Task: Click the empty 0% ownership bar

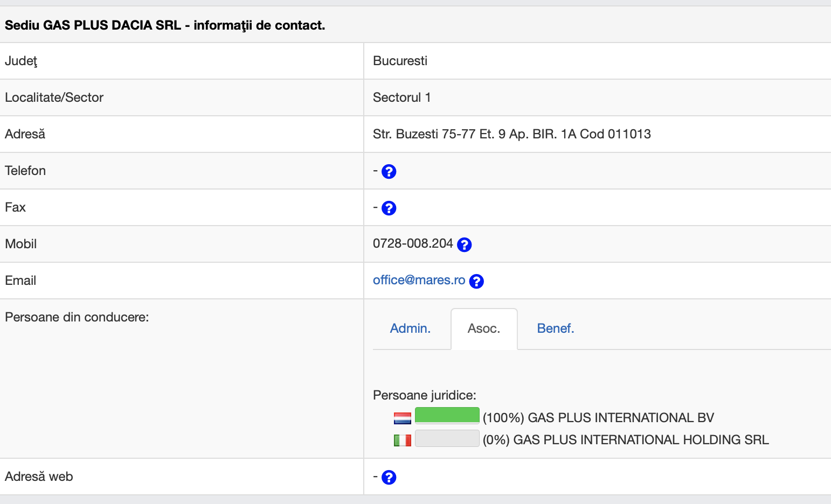Action: pyautogui.click(x=447, y=438)
